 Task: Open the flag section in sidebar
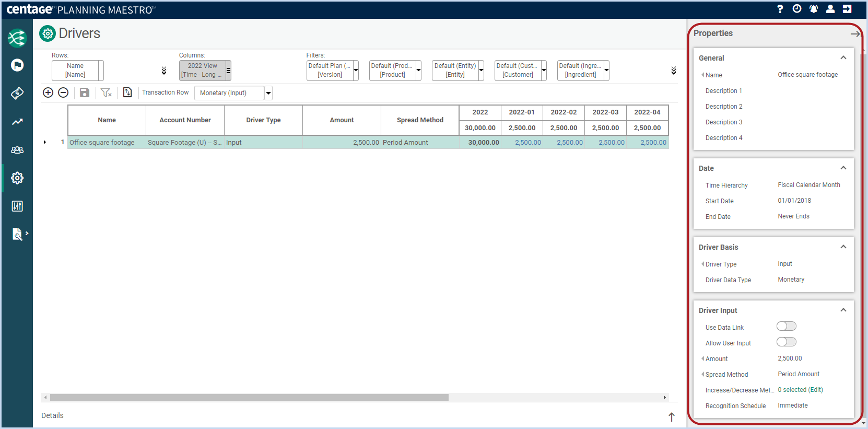pos(17,65)
